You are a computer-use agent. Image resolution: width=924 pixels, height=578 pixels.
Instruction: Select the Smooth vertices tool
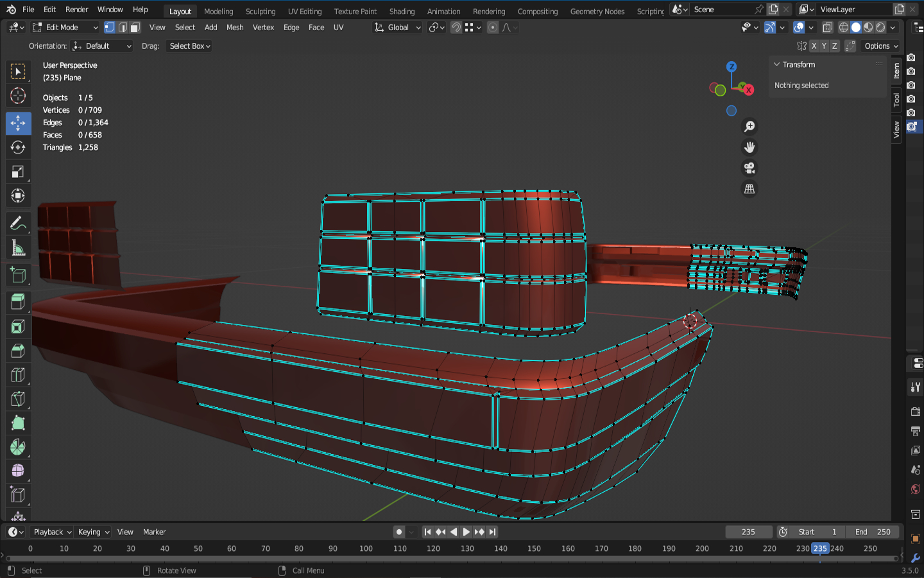pos(18,471)
